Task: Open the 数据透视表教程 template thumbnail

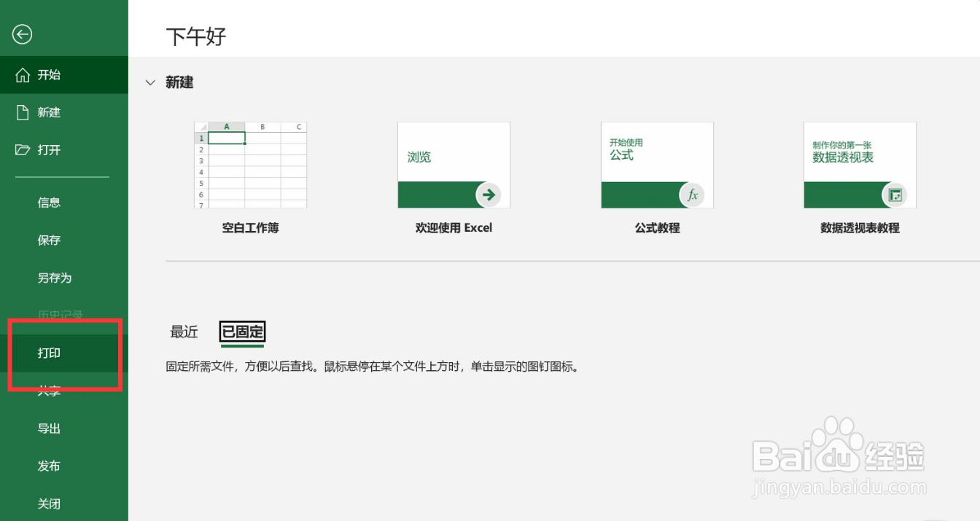Action: 860,165
